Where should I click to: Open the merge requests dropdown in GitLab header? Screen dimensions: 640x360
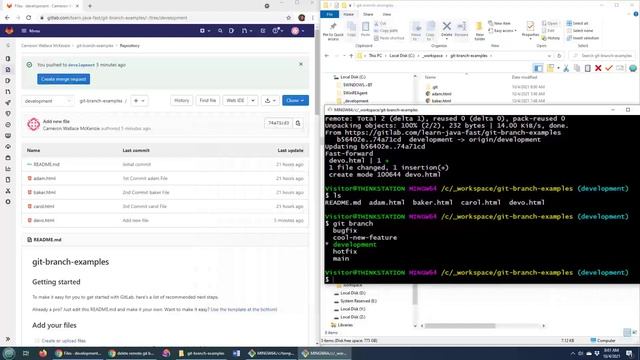click(x=246, y=31)
